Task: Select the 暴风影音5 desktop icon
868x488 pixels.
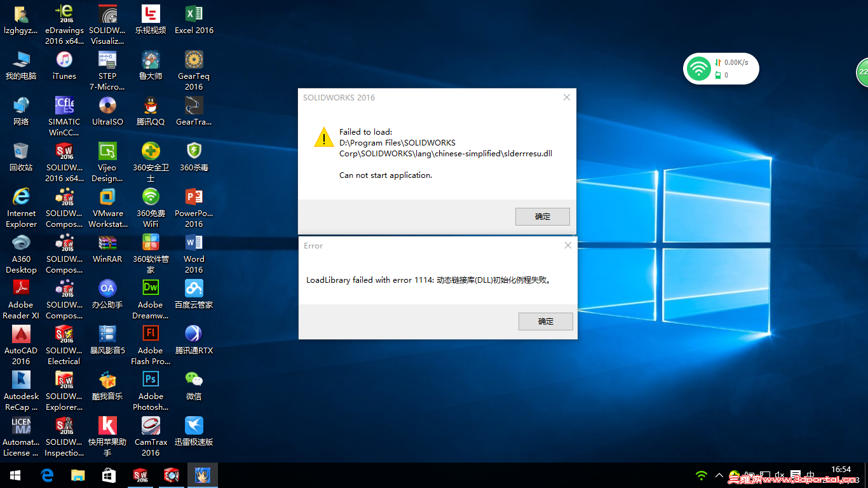Action: (107, 340)
